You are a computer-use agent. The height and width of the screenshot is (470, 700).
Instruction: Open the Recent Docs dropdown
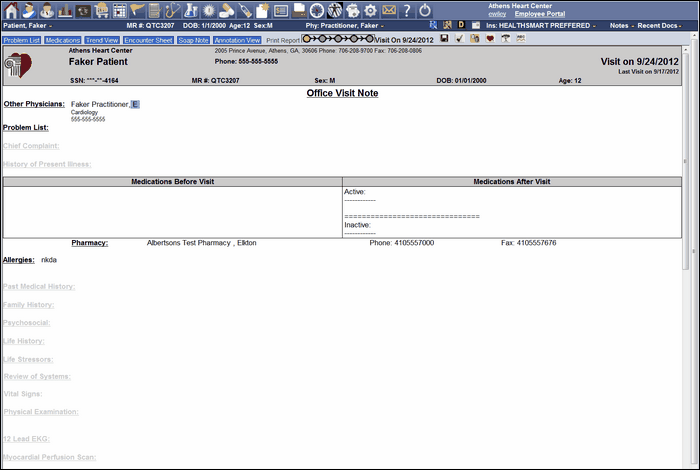click(659, 25)
